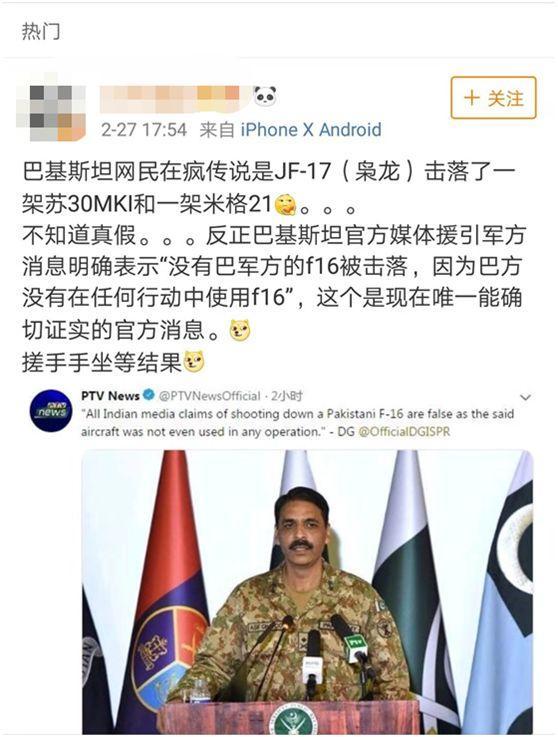Image resolution: width=558 pixels, height=737 pixels.
Task: Open the 热门 tab
Action: click(41, 31)
